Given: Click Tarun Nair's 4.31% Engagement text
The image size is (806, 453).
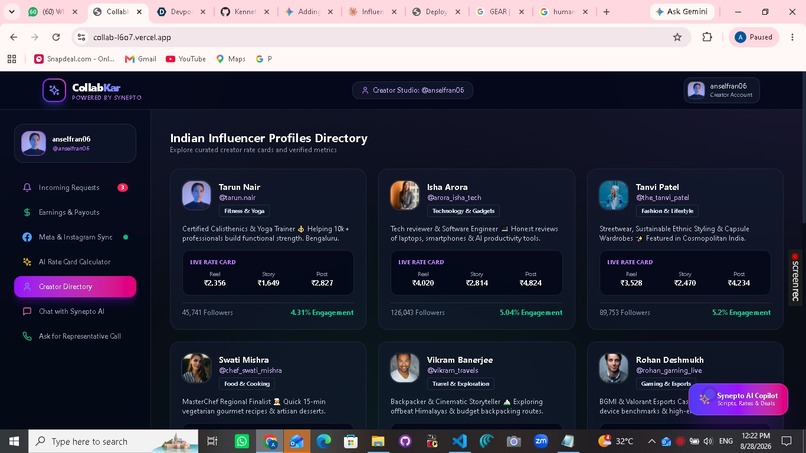Looking at the screenshot, I should 322,313.
